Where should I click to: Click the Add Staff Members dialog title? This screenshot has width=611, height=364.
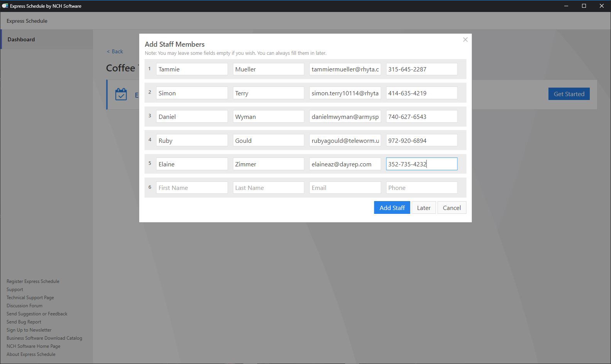[174, 44]
